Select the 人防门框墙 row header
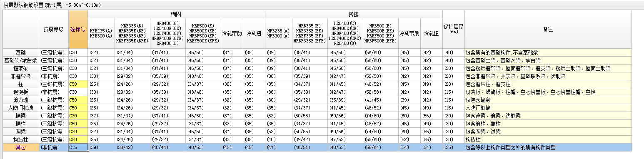The height and width of the screenshot is (159, 644). click(21, 108)
